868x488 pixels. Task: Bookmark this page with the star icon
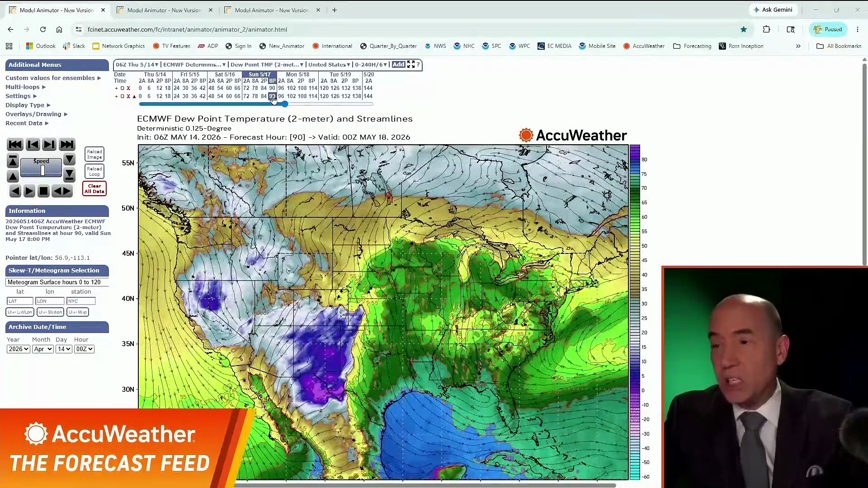(x=744, y=29)
